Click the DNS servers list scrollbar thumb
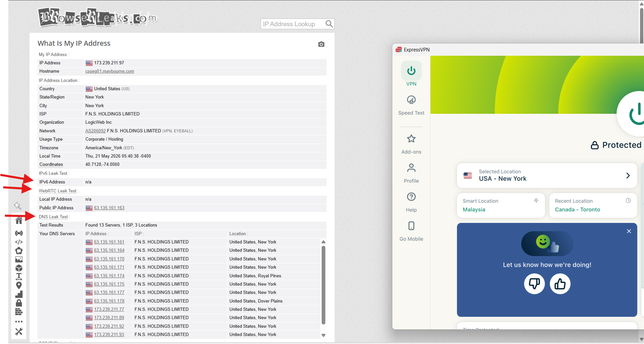 point(323,285)
